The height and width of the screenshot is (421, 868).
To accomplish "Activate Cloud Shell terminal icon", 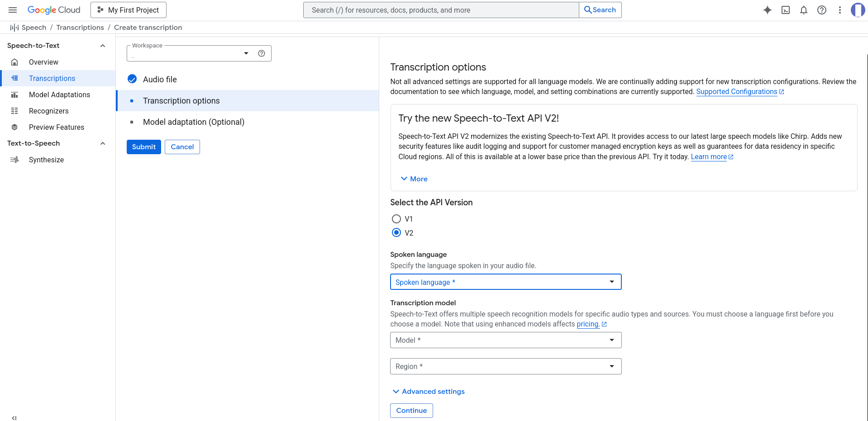I will 786,10.
